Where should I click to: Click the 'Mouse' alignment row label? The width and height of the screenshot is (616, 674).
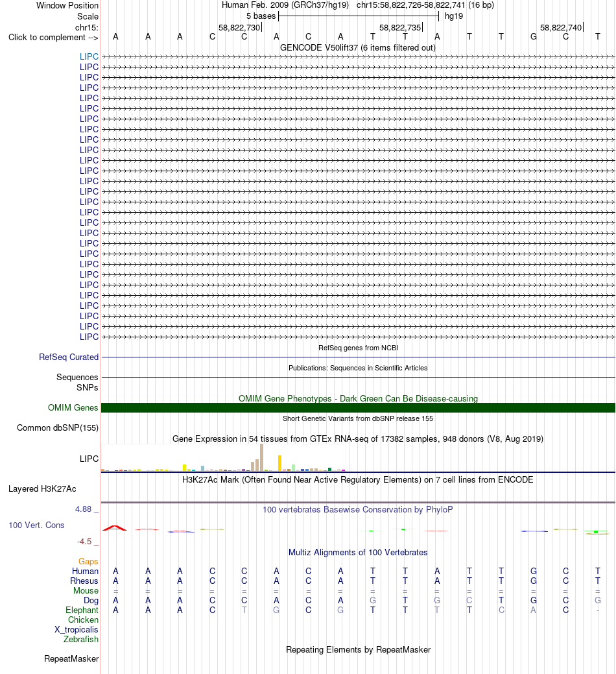tap(86, 590)
